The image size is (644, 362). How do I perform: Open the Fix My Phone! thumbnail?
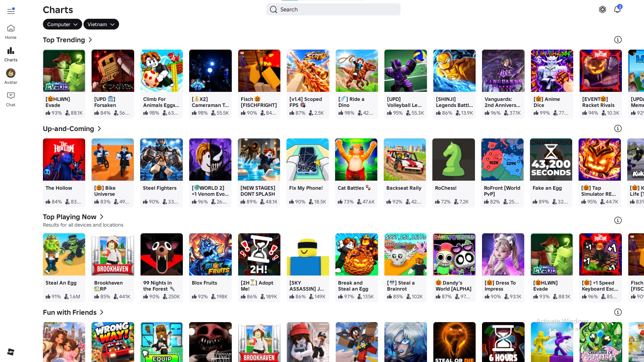[308, 160]
